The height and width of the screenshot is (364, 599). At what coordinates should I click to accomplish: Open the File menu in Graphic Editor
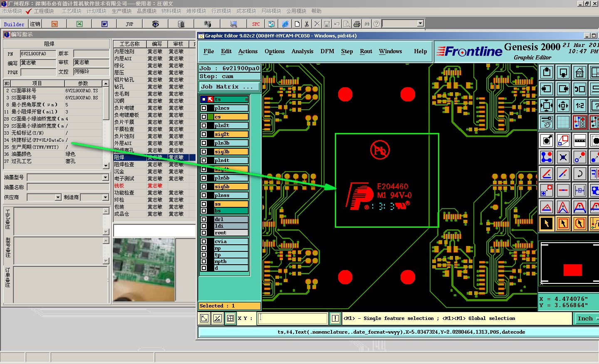tap(209, 51)
